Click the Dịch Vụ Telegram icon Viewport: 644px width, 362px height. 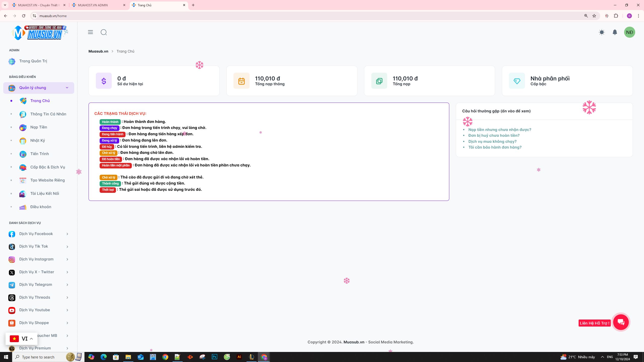coord(12,285)
